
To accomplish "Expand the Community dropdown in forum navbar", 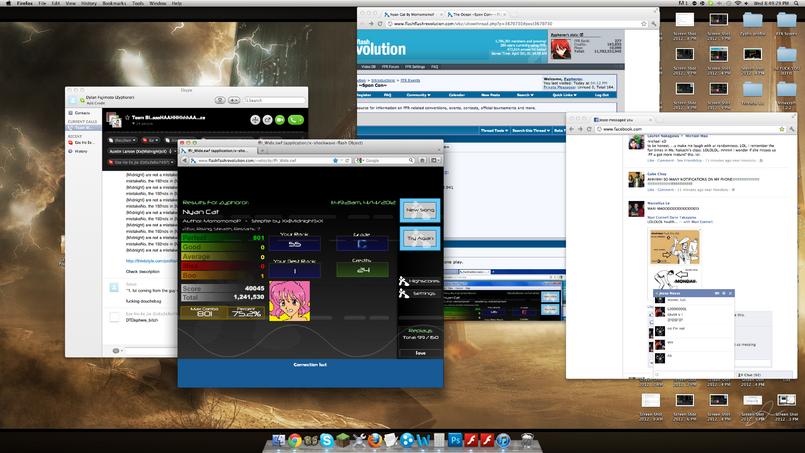I will click(418, 95).
